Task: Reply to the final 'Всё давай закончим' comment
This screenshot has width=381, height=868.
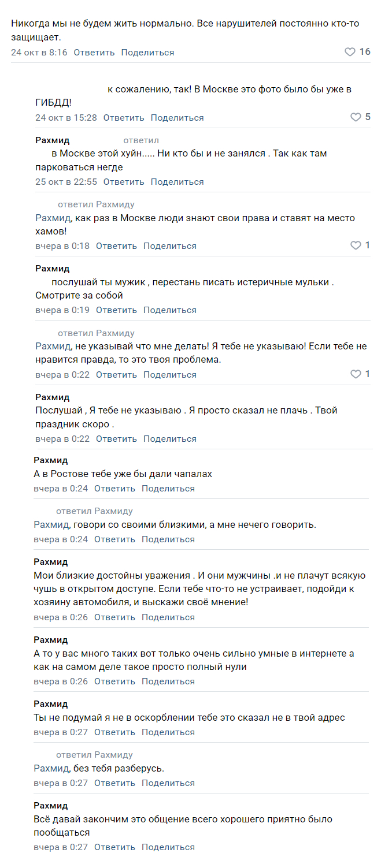Action: tap(114, 847)
